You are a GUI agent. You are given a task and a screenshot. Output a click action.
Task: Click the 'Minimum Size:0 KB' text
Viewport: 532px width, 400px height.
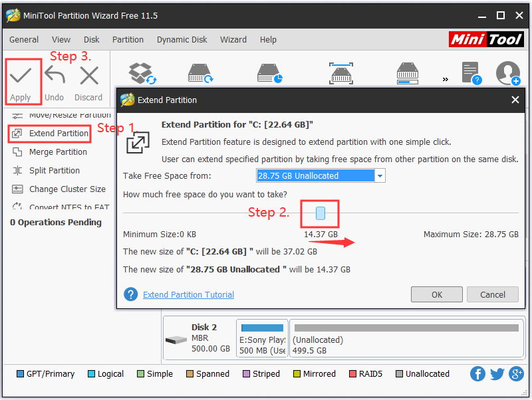coord(160,235)
